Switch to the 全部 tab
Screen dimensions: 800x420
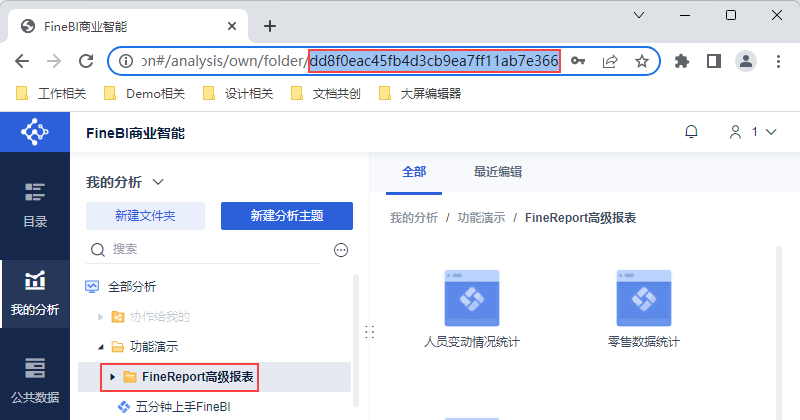coord(414,172)
